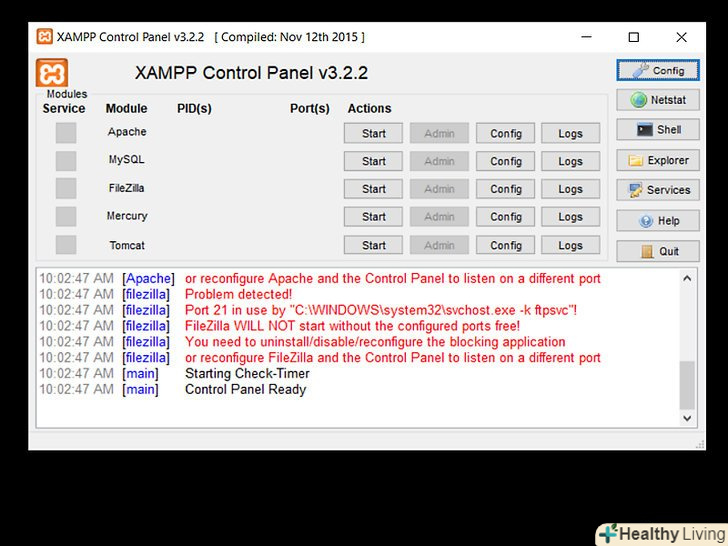Click the 'Control Panel Ready' log line
This screenshot has width=728, height=546.
click(246, 389)
